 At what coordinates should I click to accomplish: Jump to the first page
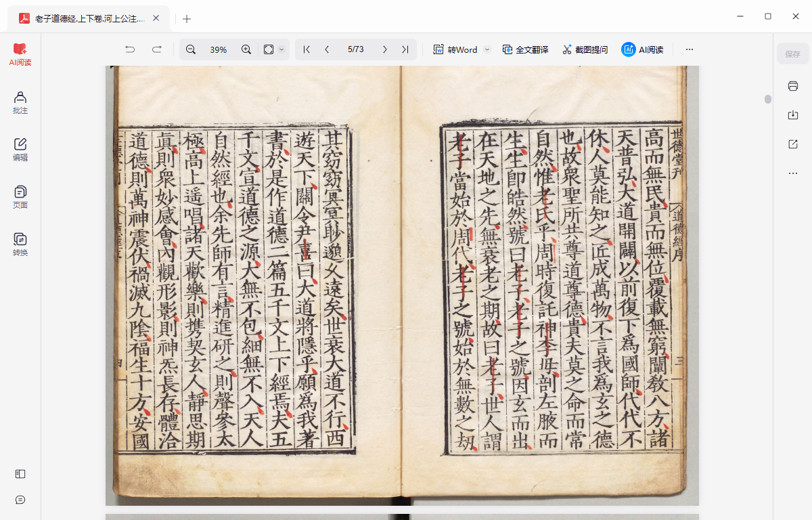307,49
